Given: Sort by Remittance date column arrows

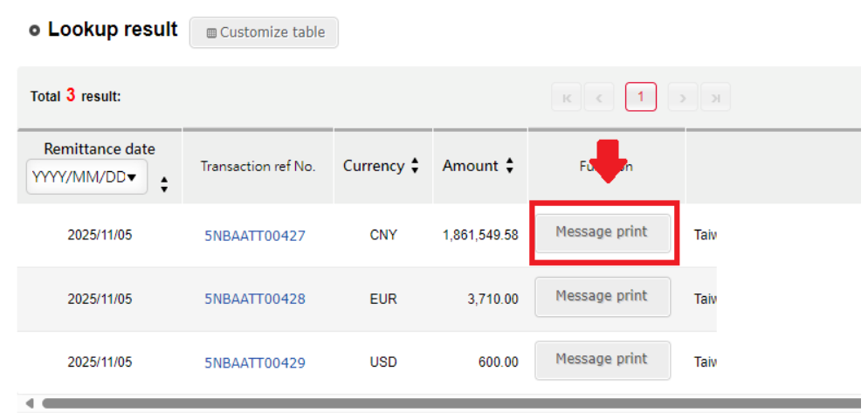Looking at the screenshot, I should 164,183.
